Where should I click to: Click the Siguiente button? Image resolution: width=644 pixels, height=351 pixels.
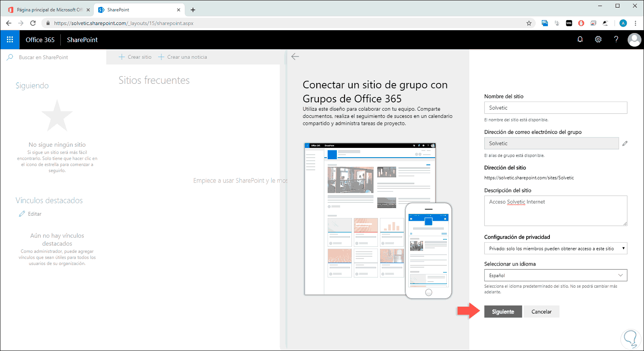(x=503, y=312)
